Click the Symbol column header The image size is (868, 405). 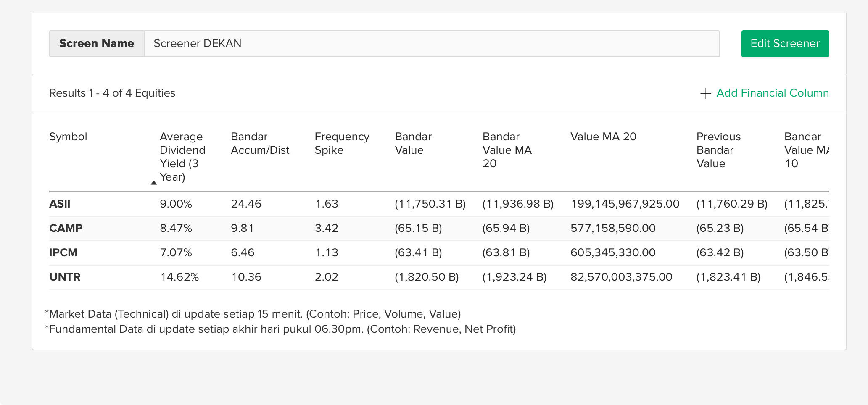click(68, 137)
